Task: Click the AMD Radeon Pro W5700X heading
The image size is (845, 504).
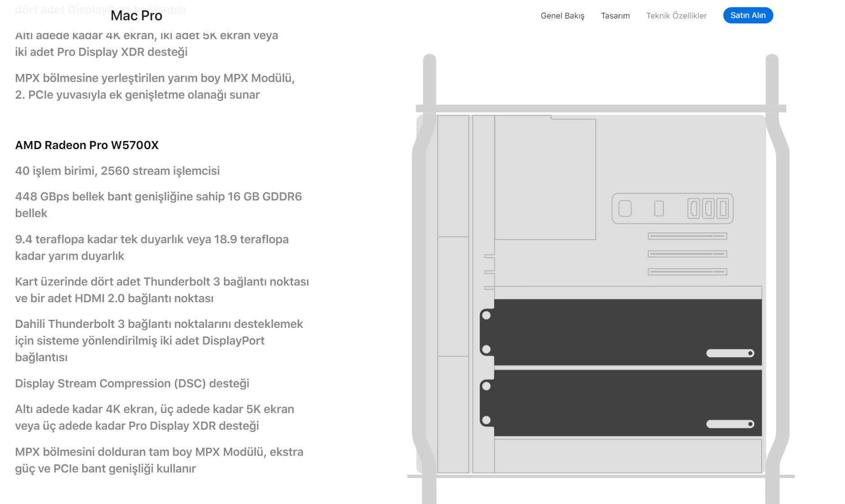Action: (87, 145)
